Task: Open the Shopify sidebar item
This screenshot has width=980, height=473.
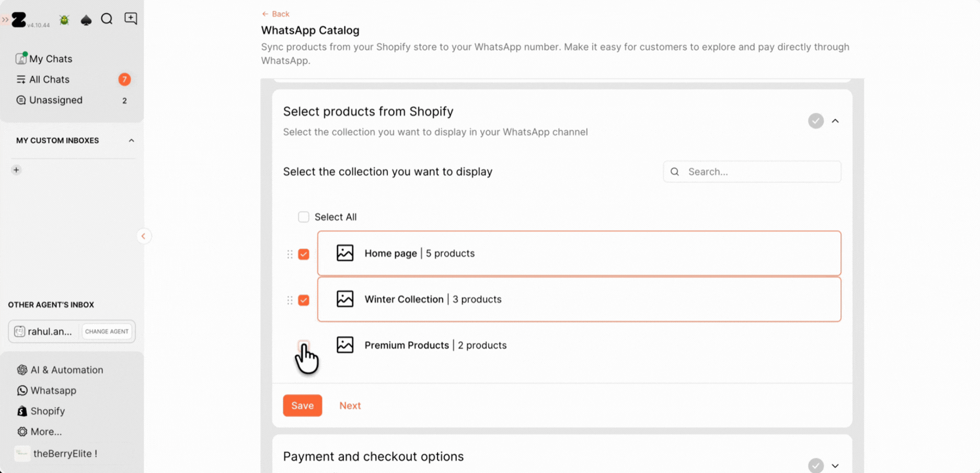Action: point(47,411)
